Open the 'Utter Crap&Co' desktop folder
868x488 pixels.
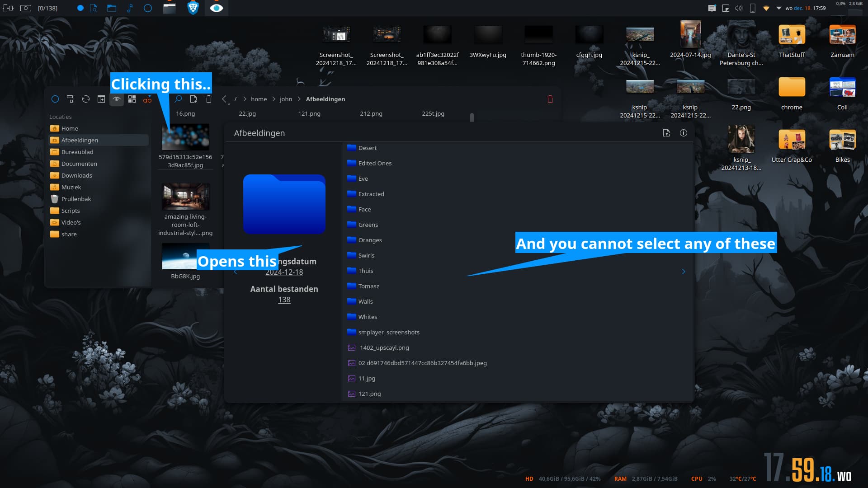(x=792, y=145)
